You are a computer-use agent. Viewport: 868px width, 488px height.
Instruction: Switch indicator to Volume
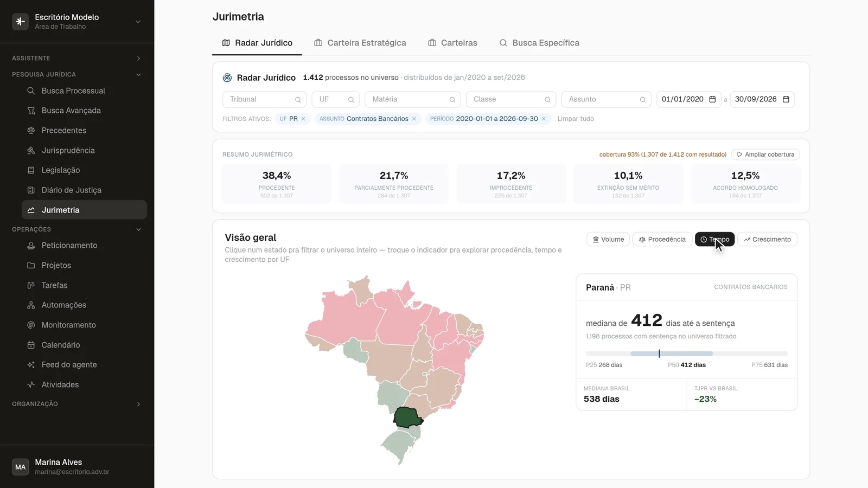608,239
